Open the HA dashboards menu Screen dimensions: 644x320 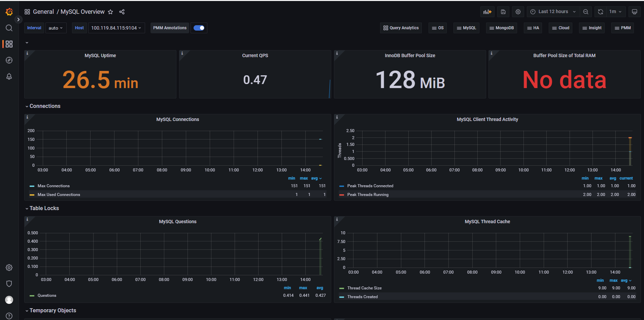coord(533,28)
